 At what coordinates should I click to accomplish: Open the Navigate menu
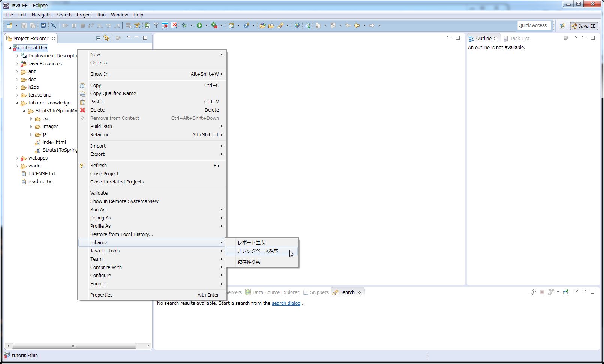[42, 15]
